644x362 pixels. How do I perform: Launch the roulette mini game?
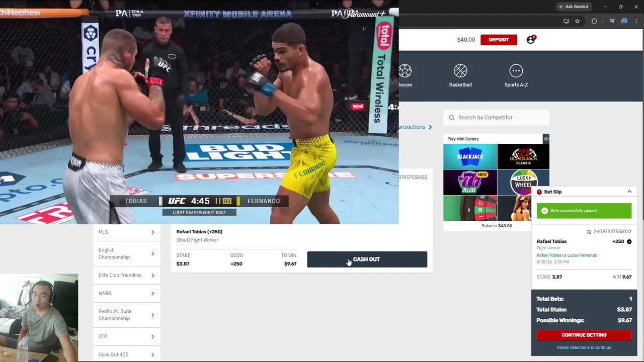coord(470,208)
